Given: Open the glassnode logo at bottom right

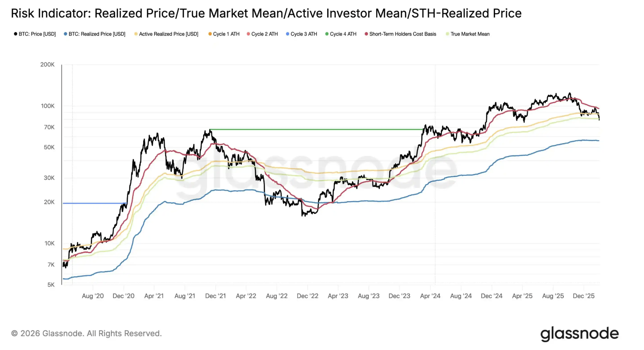Looking at the screenshot, I should coord(579,334).
